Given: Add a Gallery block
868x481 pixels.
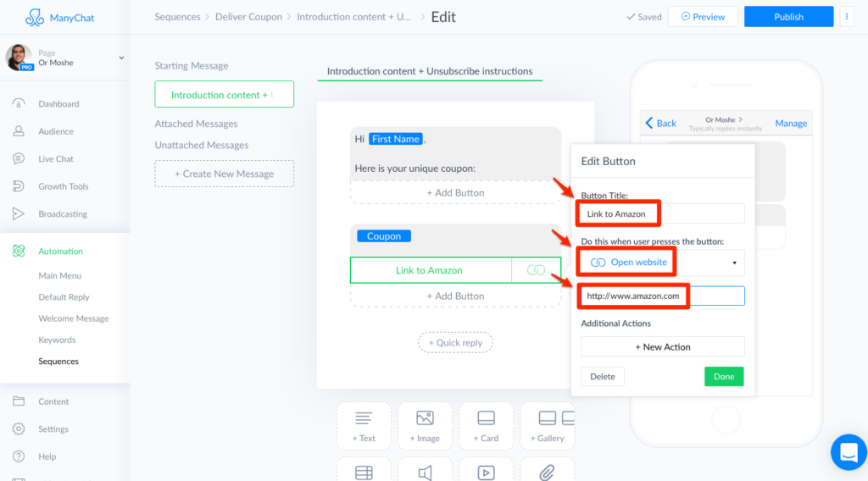Looking at the screenshot, I should 547,426.
